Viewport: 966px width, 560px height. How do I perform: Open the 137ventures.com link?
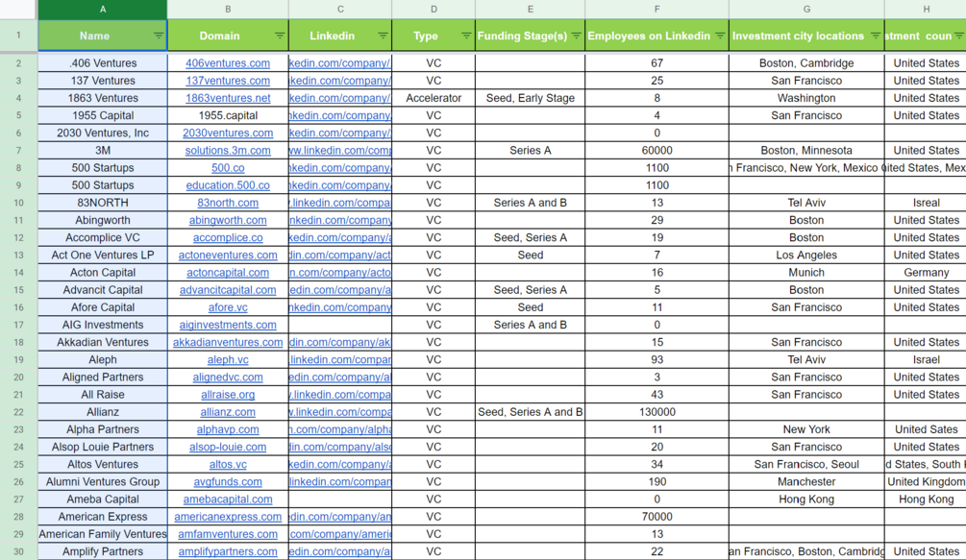click(x=228, y=81)
